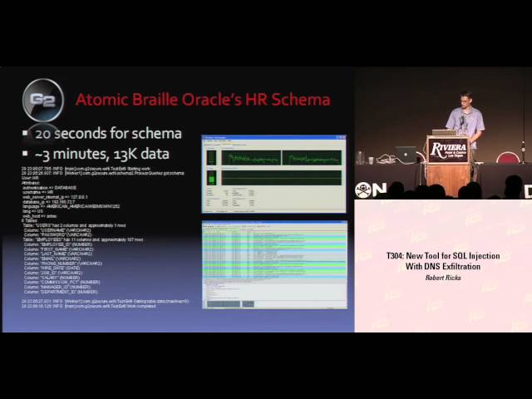
Task: Select the 'Column: "MANAGER_ID" (NUMBER)' line
Action: [57, 287]
